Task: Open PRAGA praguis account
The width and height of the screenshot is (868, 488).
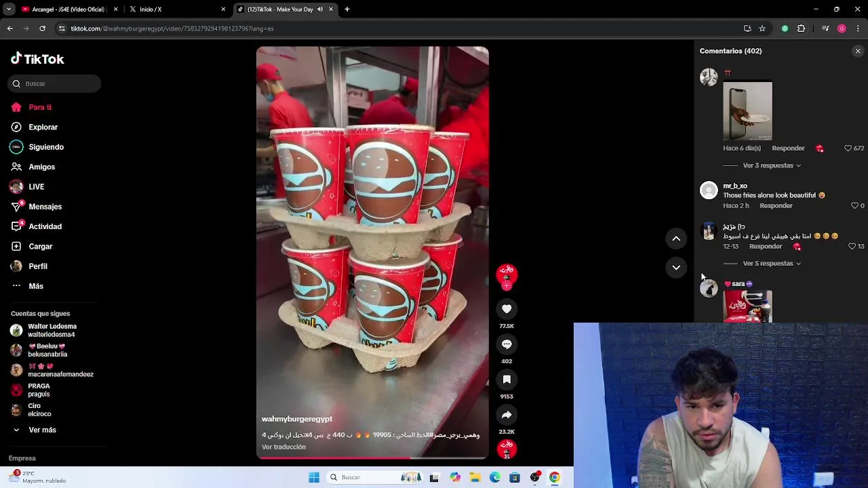Action: 39,390
